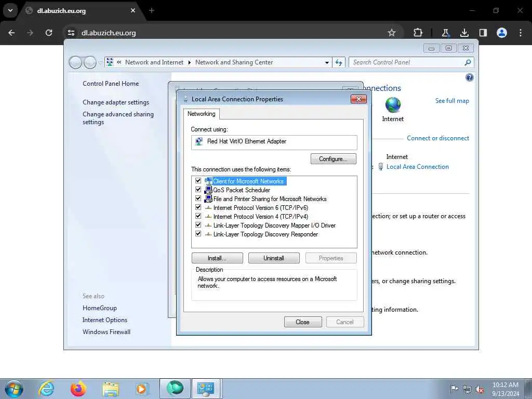Screen dimensions: 532x399
Task: Open Chrome profile avatar
Action: (x=502, y=33)
